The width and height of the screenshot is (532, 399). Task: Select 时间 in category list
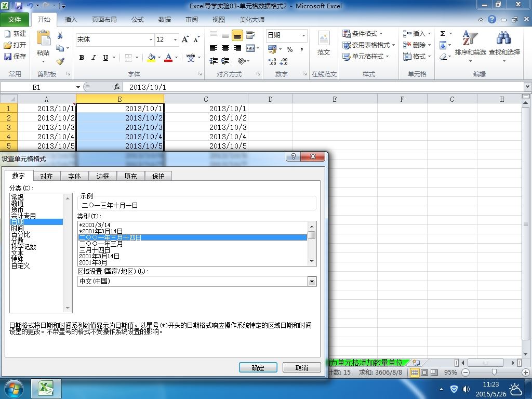17,228
